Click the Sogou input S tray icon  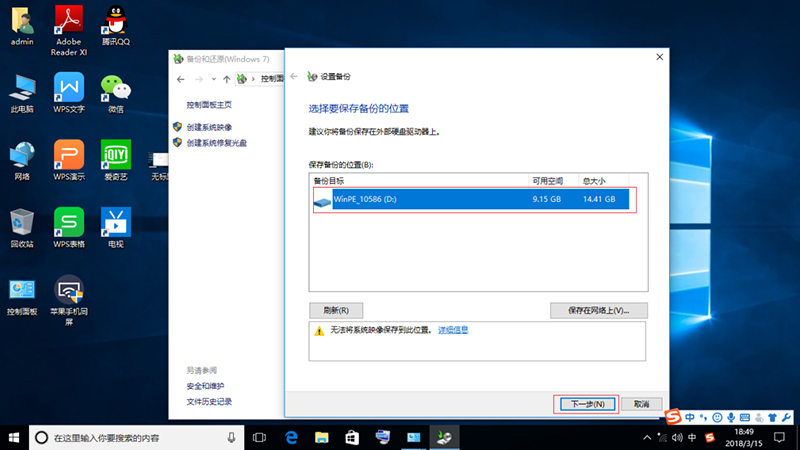(x=710, y=437)
